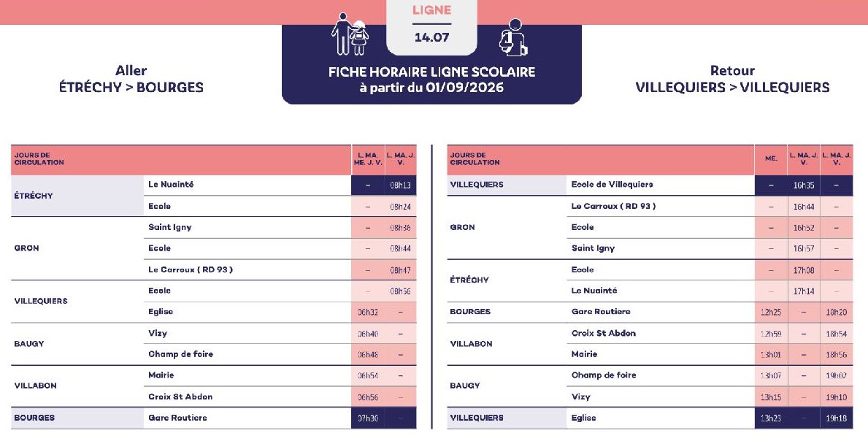Click the BAUGY commune label in Retour table
This screenshot has width=868, height=444.
[465, 386]
